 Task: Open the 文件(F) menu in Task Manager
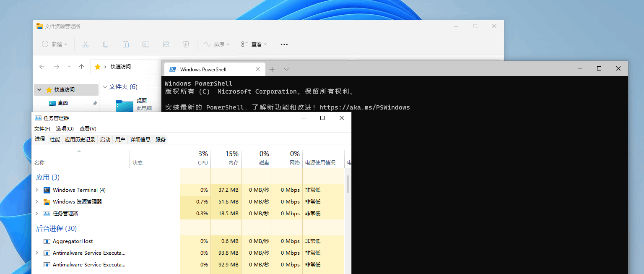[x=42, y=129]
